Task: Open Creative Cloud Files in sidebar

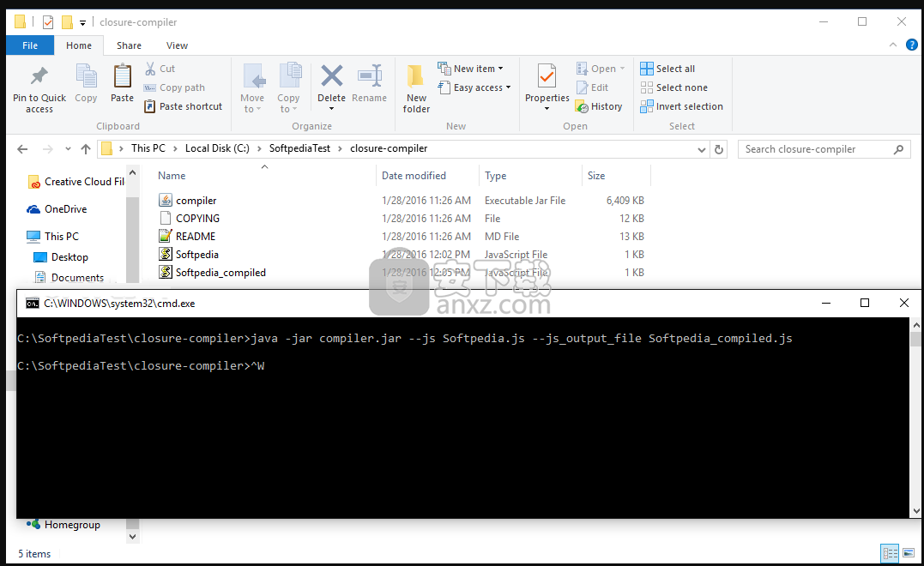Action: tap(76, 182)
